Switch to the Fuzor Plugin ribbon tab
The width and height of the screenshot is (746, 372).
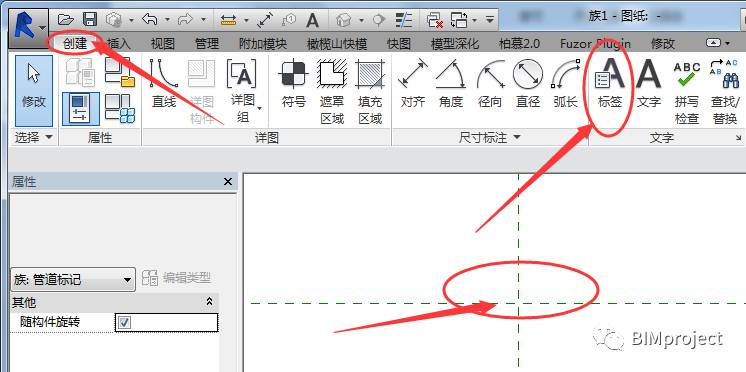point(595,44)
